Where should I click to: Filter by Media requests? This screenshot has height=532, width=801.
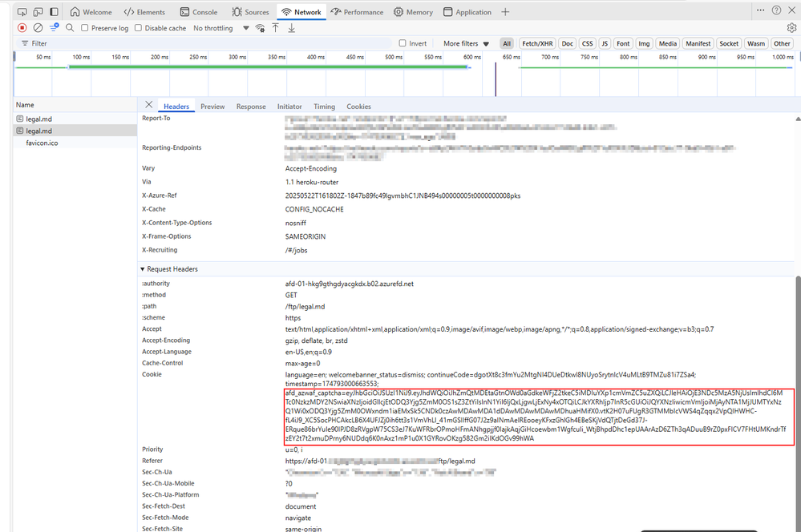[668, 43]
